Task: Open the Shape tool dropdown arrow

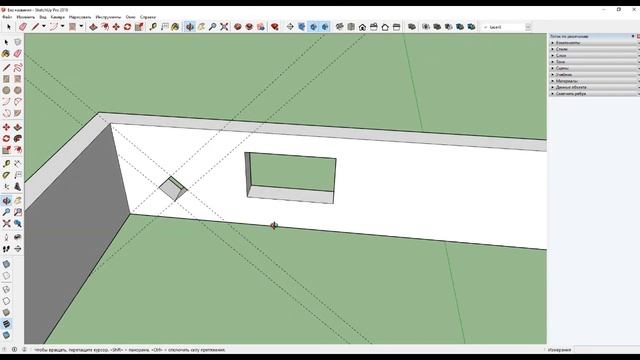Action: click(81, 27)
